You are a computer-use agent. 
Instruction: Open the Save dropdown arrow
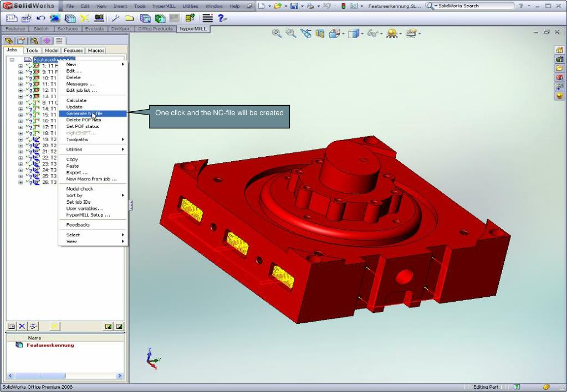tap(302, 6)
